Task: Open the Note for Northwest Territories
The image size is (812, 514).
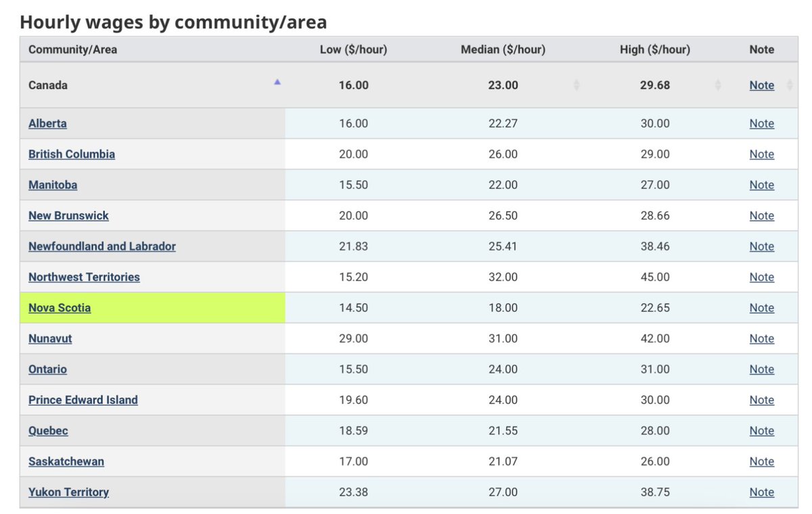Action: [762, 277]
